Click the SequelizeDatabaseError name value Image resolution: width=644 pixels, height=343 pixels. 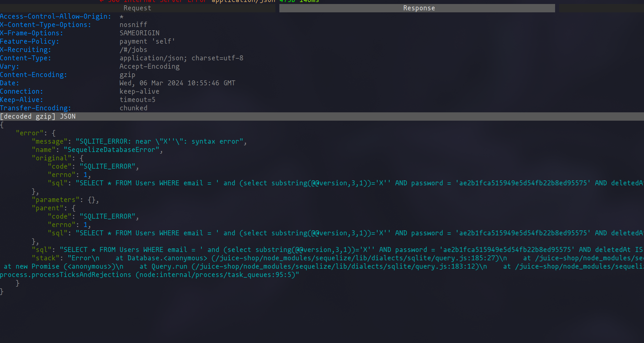pos(111,150)
